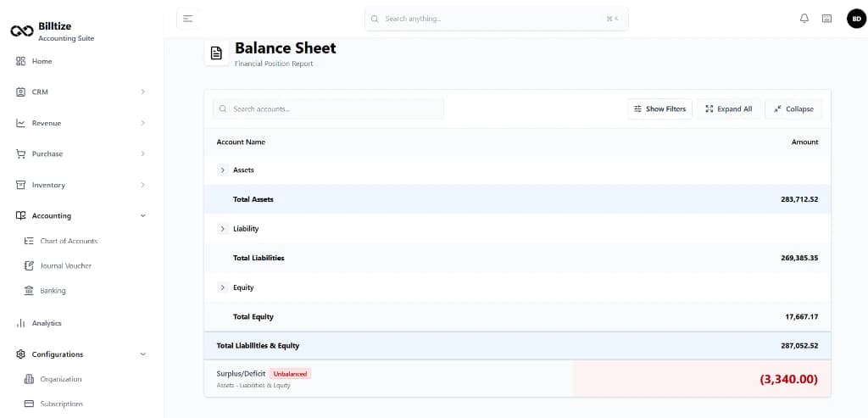
Task: Click the Show Filters button
Action: tap(659, 109)
